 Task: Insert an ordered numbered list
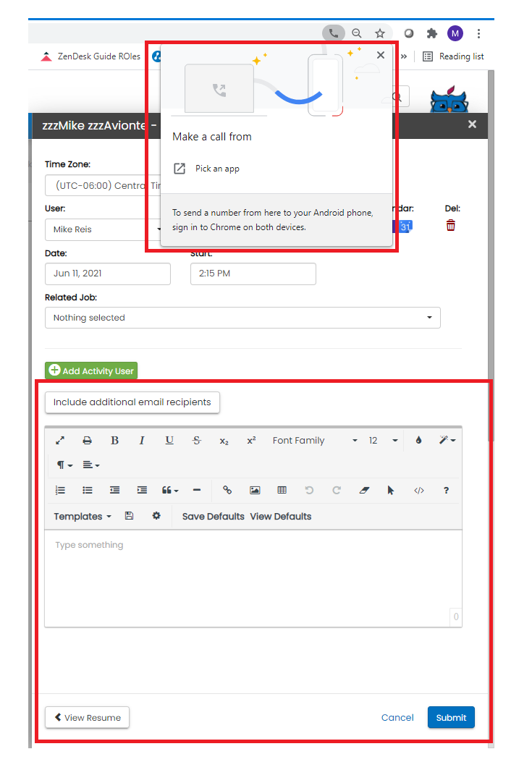[x=60, y=490]
